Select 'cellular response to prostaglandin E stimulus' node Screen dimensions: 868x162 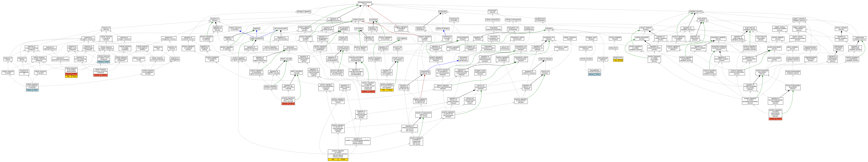tap(32, 86)
